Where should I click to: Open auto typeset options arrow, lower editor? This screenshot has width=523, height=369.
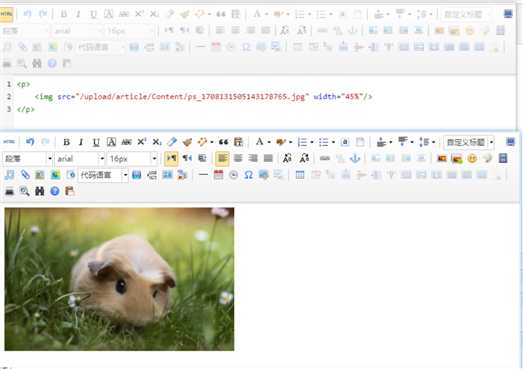coord(212,142)
